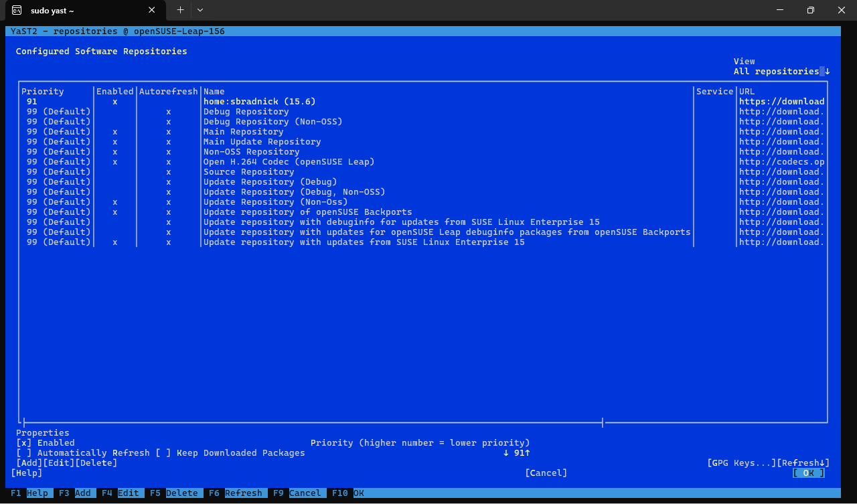Toggle Keep Downloaded Packages checkbox
Viewport: 857px width, 504px height.
tap(163, 453)
